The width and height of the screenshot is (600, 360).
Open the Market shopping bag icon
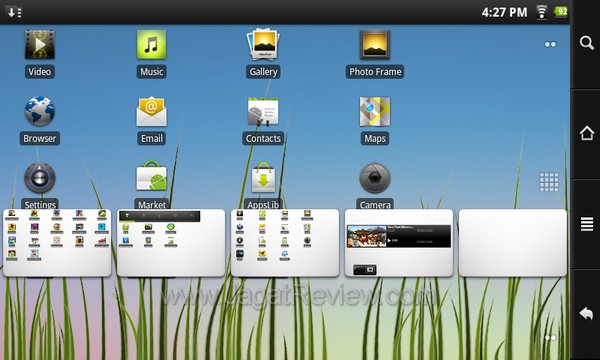(152, 176)
